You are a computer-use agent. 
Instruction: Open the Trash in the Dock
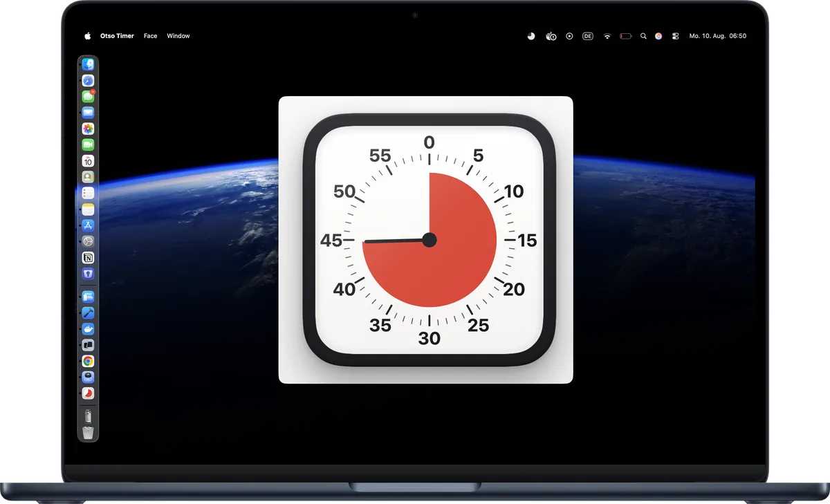coord(88,433)
